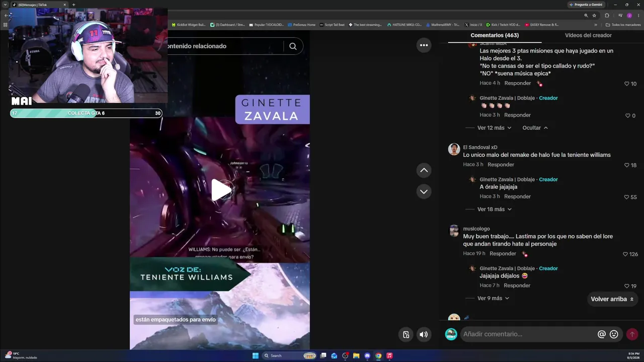Reply to 'A órale jajajaja' comment
Screen dimensions: 644x362
point(517,197)
